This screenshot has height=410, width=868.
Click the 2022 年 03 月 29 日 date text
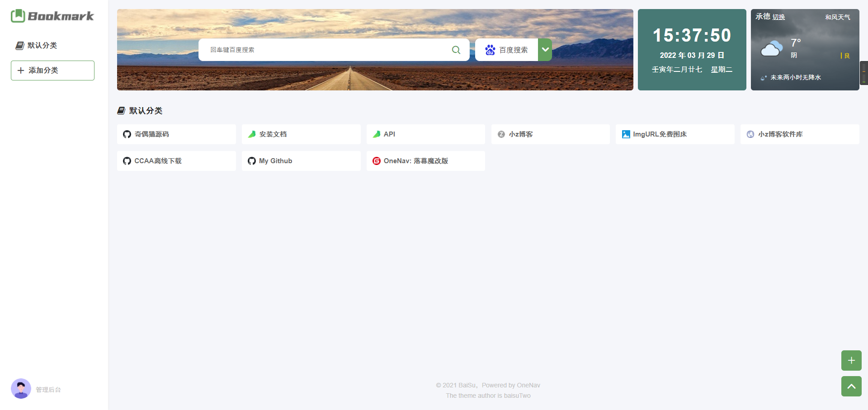(x=692, y=55)
